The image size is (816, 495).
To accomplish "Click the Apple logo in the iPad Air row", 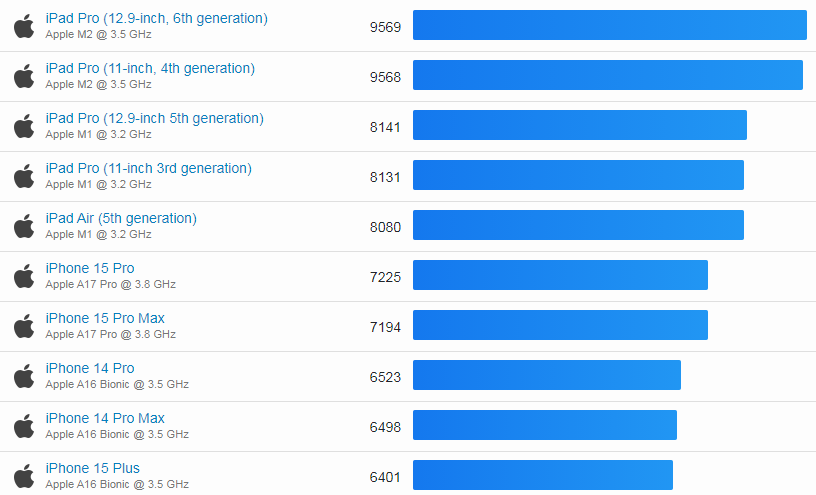I will 24,226.
